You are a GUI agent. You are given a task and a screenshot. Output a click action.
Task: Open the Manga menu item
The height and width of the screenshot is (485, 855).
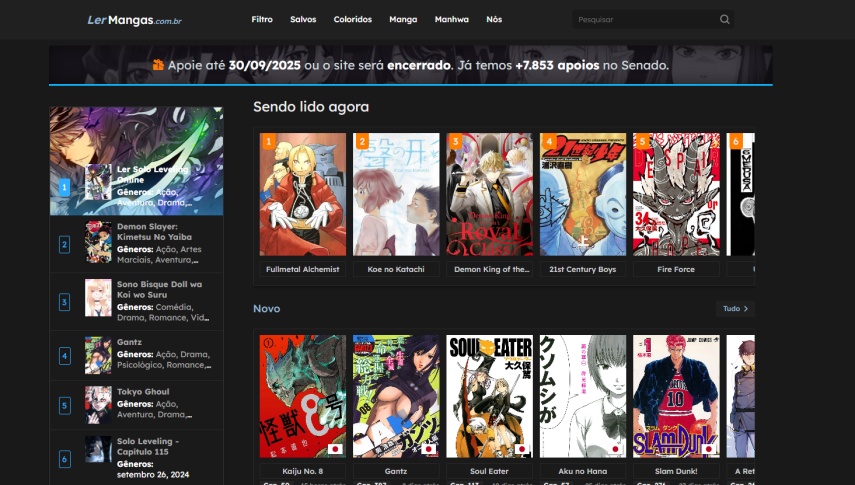pos(403,19)
